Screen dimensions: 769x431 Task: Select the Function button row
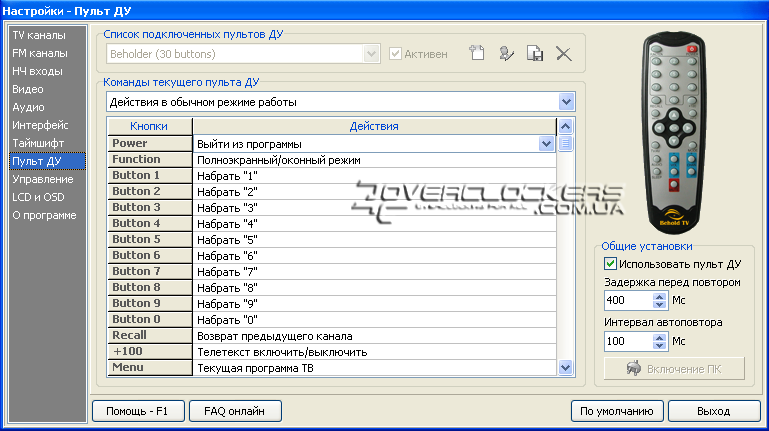click(150, 159)
